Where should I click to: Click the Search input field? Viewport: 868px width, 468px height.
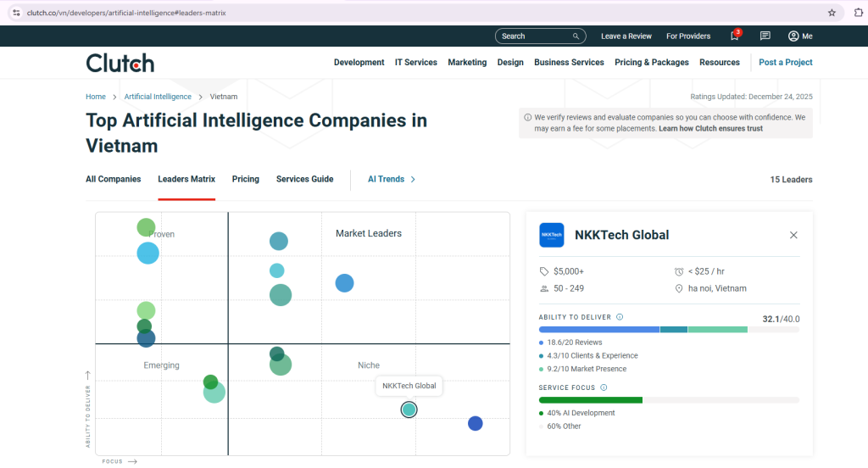tap(534, 36)
